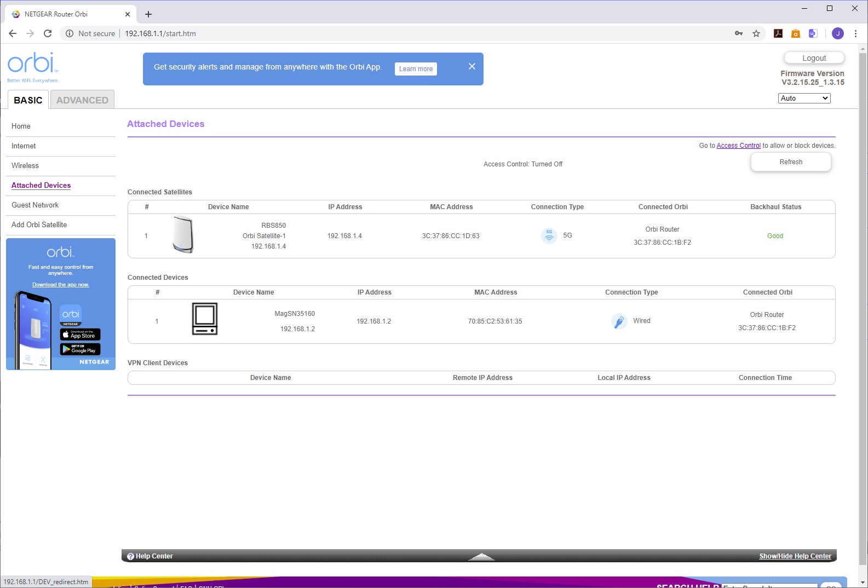This screenshot has width=868, height=588.
Task: Bookmark this page with the star icon
Action: pyautogui.click(x=756, y=33)
